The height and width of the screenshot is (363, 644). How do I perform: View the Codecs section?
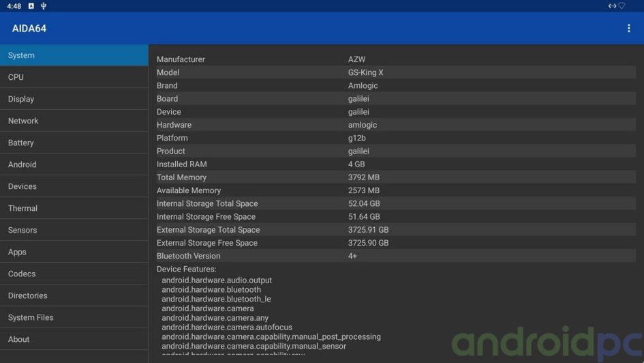[74, 273]
